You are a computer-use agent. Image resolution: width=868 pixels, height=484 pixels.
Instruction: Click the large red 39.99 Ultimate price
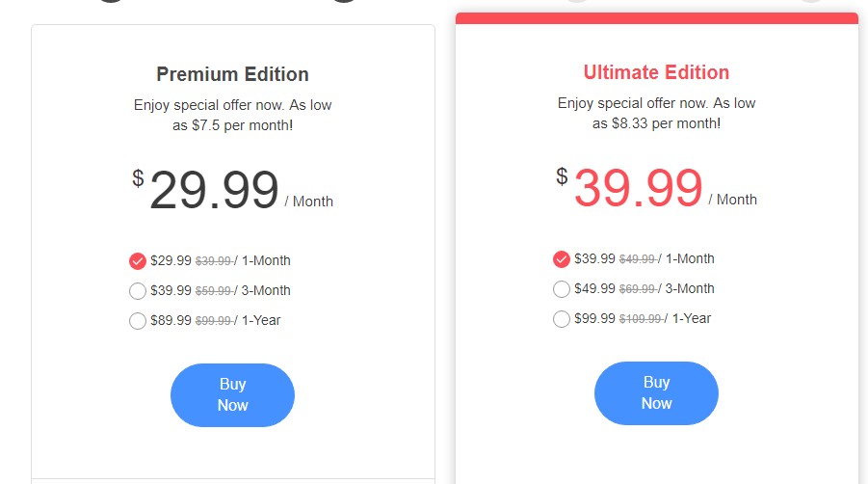(638, 188)
